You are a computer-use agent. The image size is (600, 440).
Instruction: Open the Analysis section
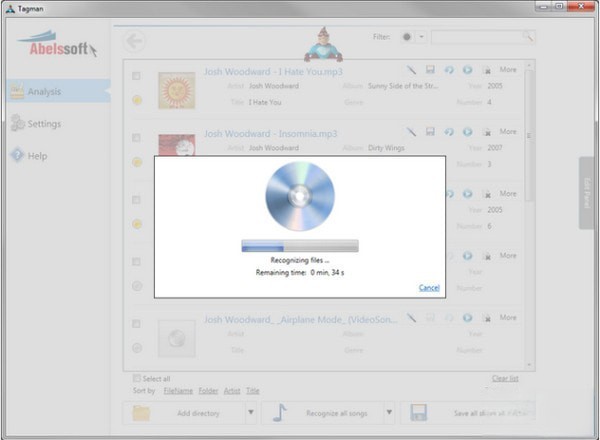click(x=58, y=91)
